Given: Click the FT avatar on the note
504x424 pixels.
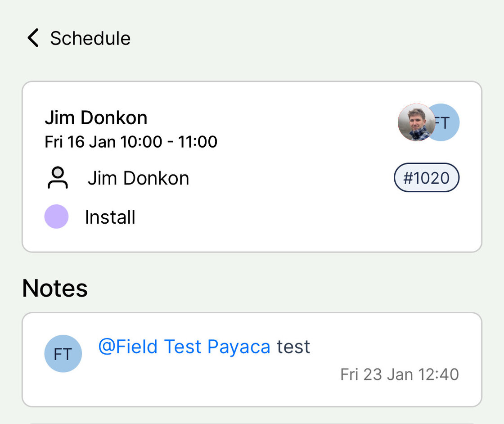Looking at the screenshot, I should (x=63, y=354).
